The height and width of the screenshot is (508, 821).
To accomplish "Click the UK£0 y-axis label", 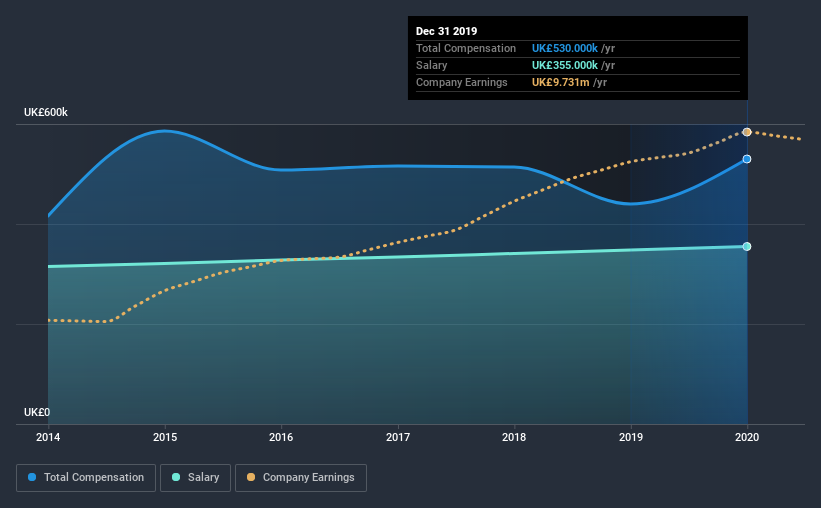I will (37, 413).
